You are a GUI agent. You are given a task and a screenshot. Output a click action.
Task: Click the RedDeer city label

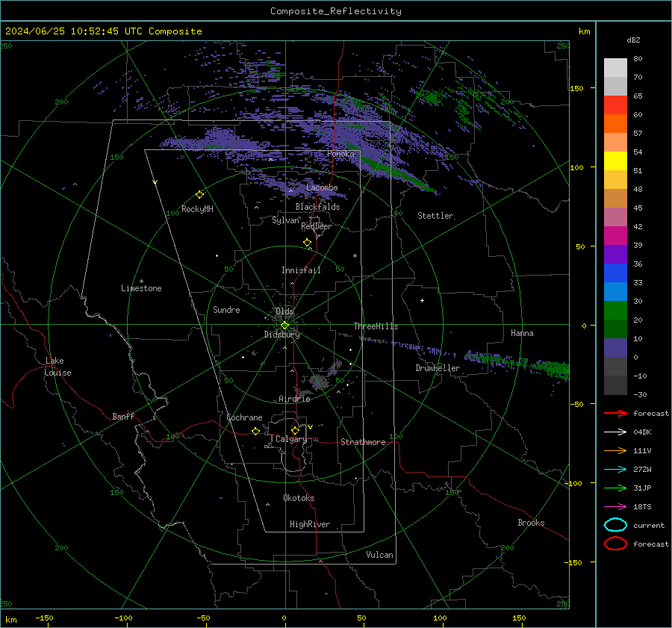(x=317, y=226)
